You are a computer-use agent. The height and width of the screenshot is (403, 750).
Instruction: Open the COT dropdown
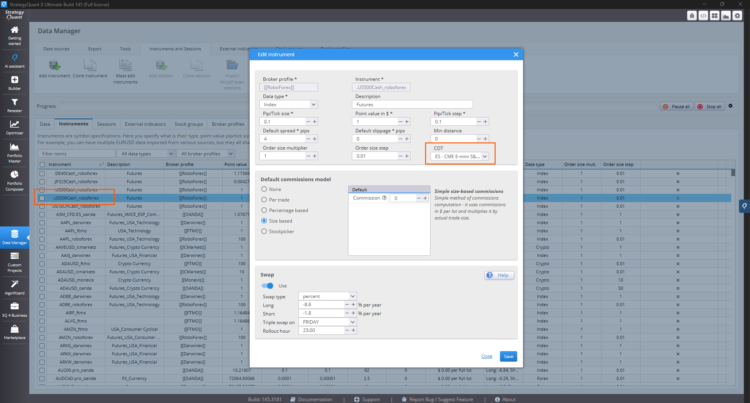[x=460, y=156]
